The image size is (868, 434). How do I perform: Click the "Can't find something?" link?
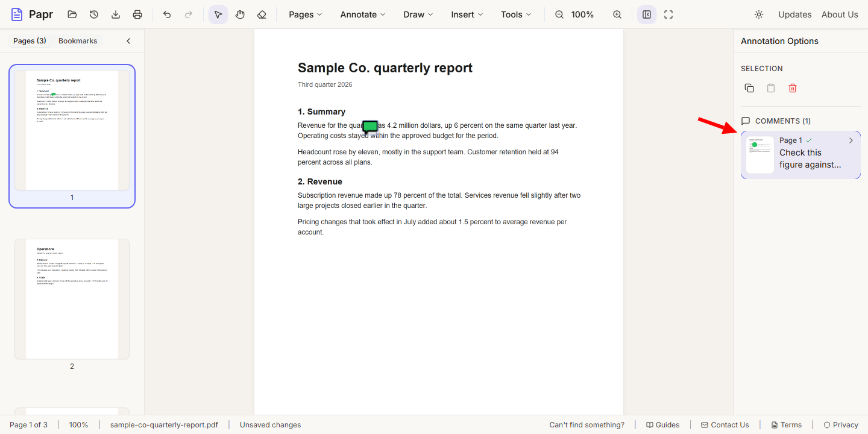[x=587, y=425]
